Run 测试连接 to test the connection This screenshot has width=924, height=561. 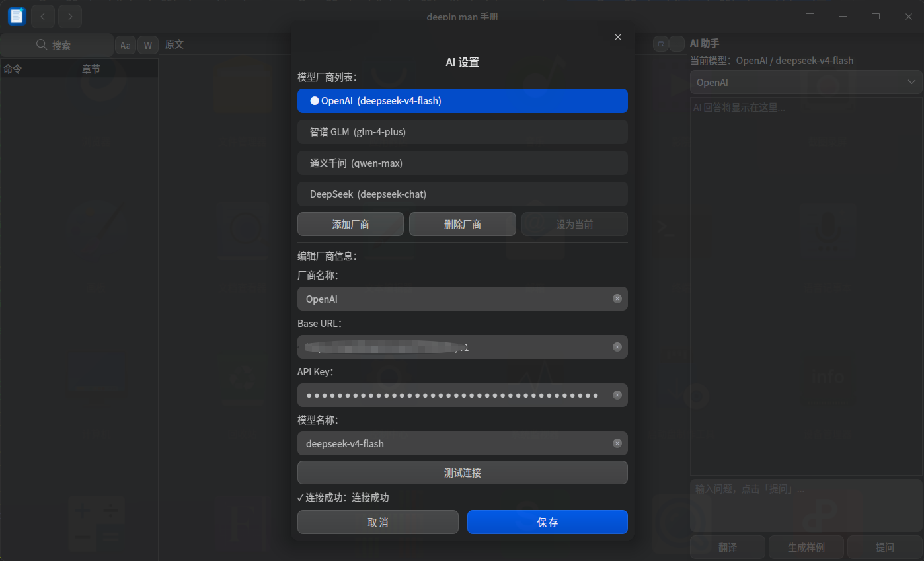click(x=463, y=473)
